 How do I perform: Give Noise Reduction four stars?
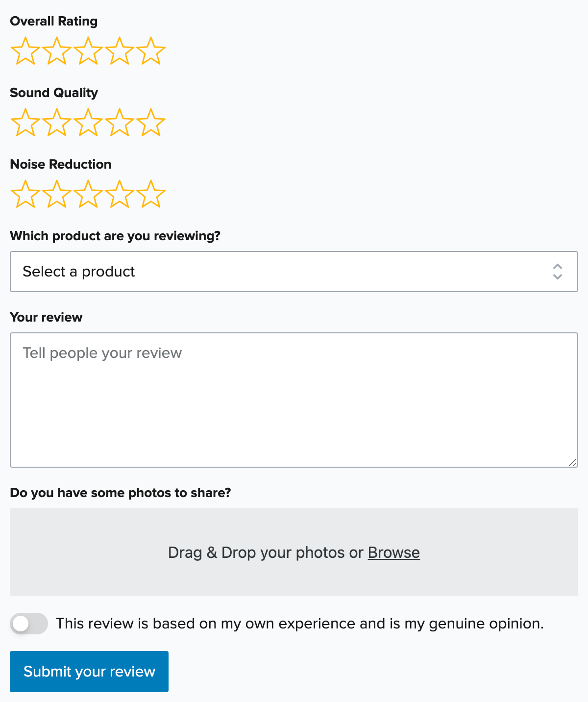click(x=119, y=194)
